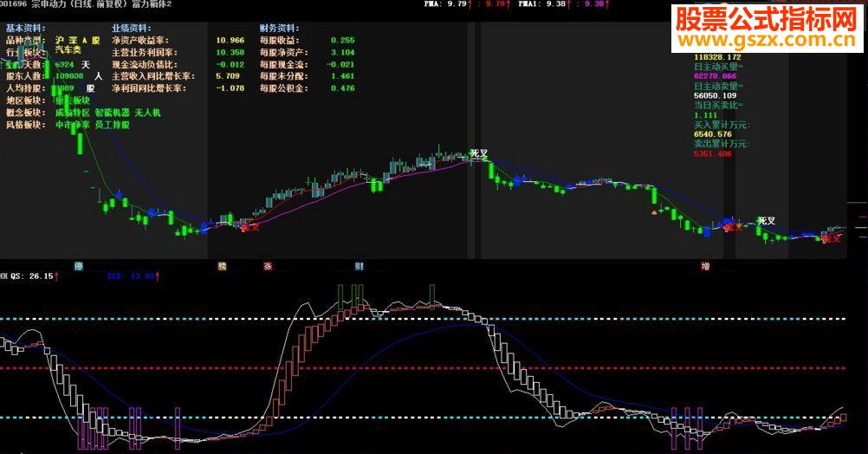
Task: Click the '汽车类' industry sector value
Action: (x=68, y=50)
